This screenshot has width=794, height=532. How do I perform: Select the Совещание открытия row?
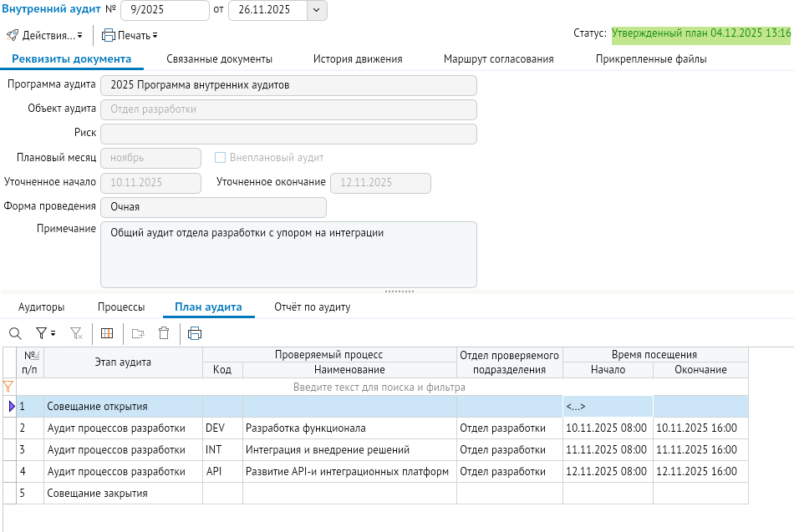[376, 407]
